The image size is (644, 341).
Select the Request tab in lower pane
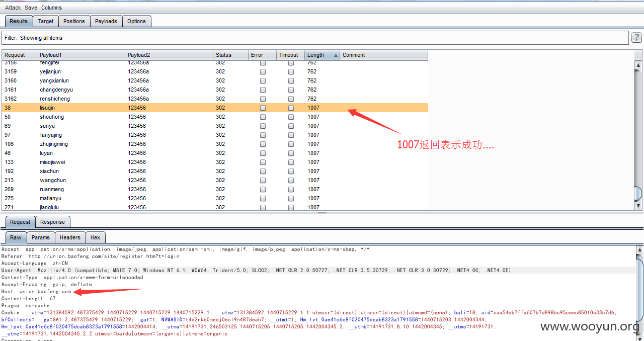[20, 222]
